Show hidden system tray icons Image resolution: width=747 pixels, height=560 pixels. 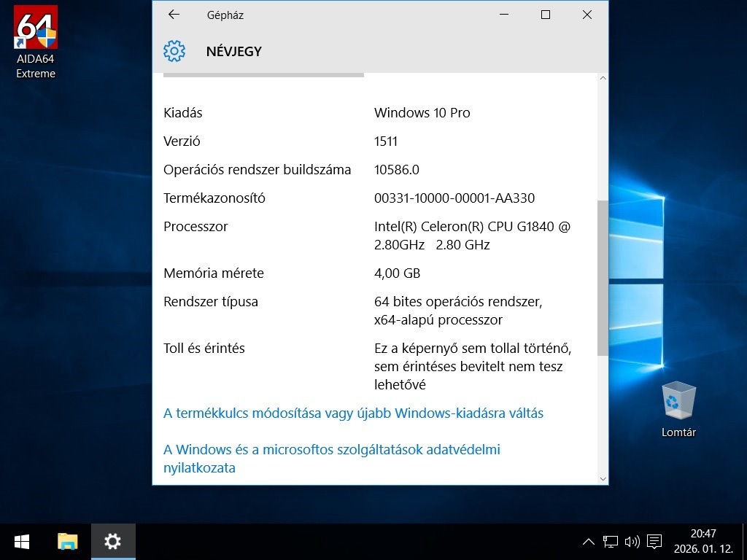click(589, 542)
